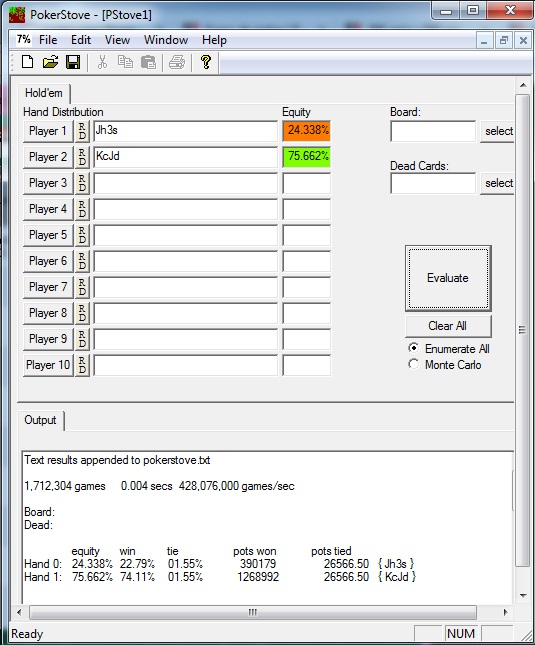
Task: Click the Player 10 button
Action: pos(48,365)
